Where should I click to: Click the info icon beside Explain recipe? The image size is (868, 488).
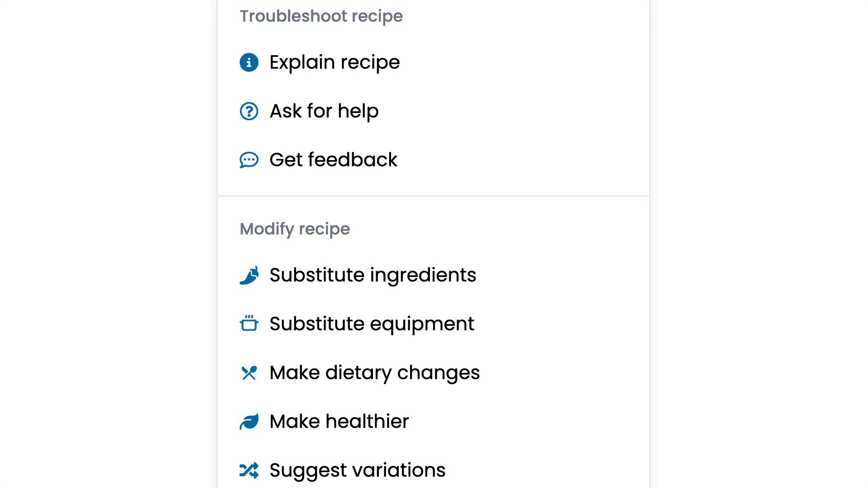pos(249,62)
